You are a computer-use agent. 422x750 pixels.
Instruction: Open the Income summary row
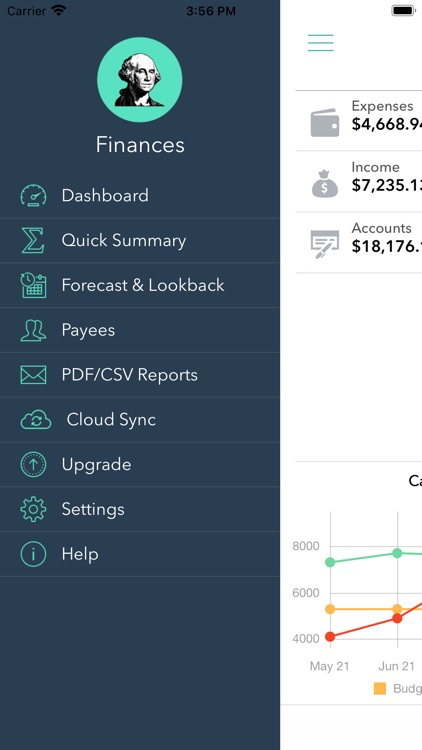pos(359,181)
